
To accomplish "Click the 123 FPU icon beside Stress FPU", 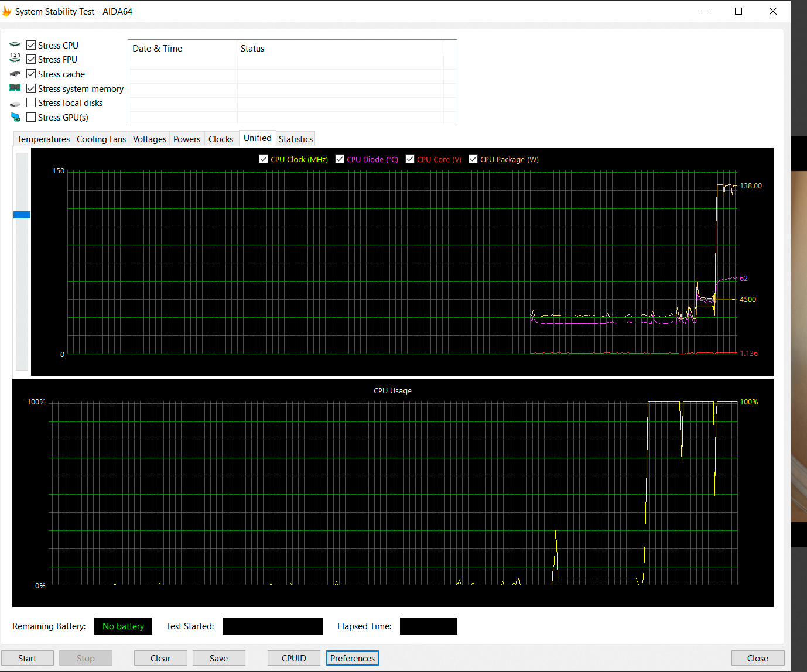I will coord(15,58).
